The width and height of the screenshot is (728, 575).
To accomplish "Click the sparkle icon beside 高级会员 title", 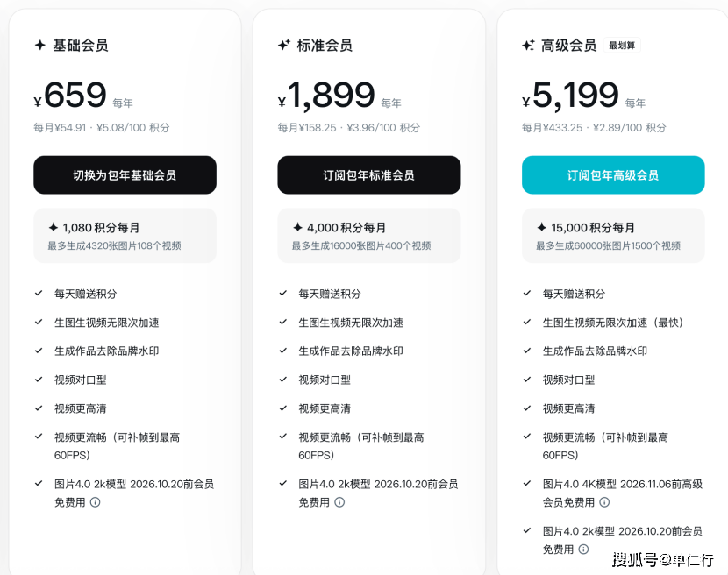I will point(527,46).
